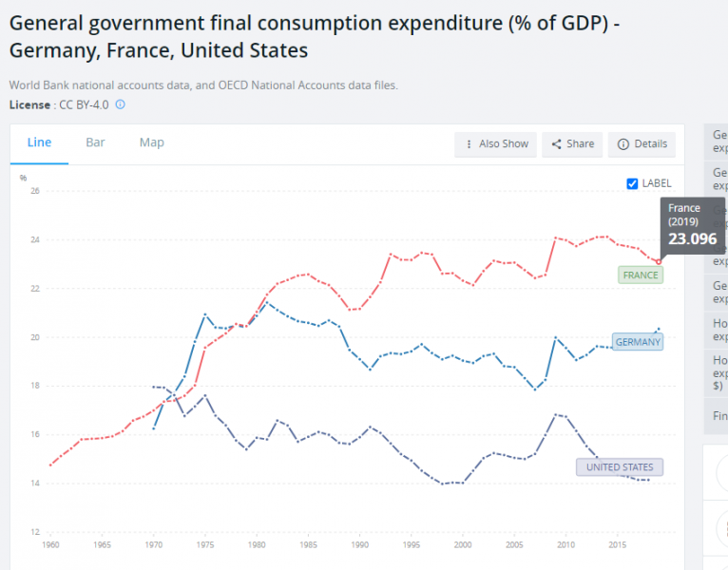Open the Map view tab
The image size is (728, 570).
click(x=151, y=142)
